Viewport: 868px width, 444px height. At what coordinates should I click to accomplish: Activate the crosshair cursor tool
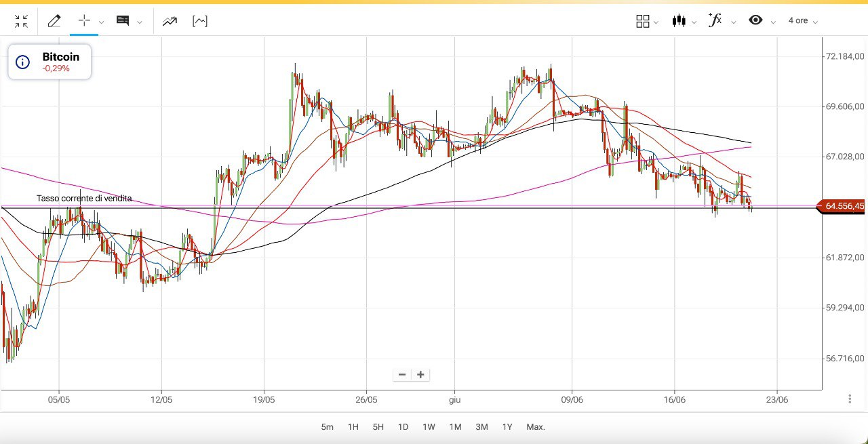coord(84,20)
